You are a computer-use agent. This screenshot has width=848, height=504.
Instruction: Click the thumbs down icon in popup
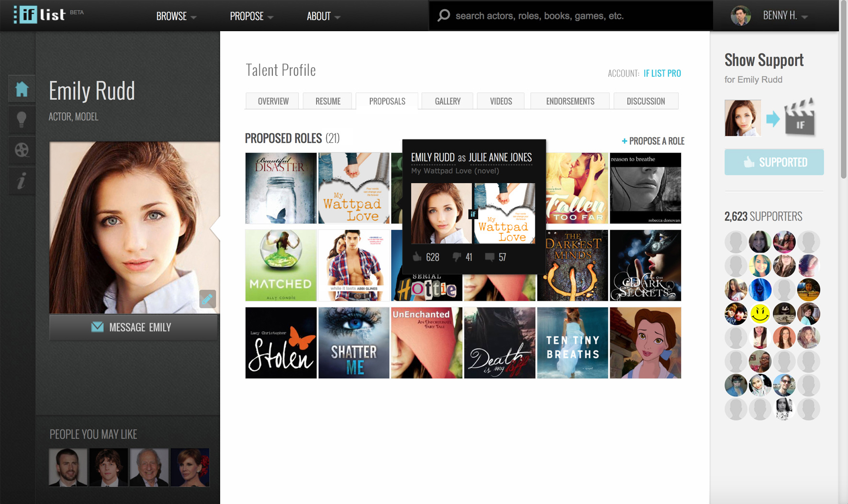[457, 257]
